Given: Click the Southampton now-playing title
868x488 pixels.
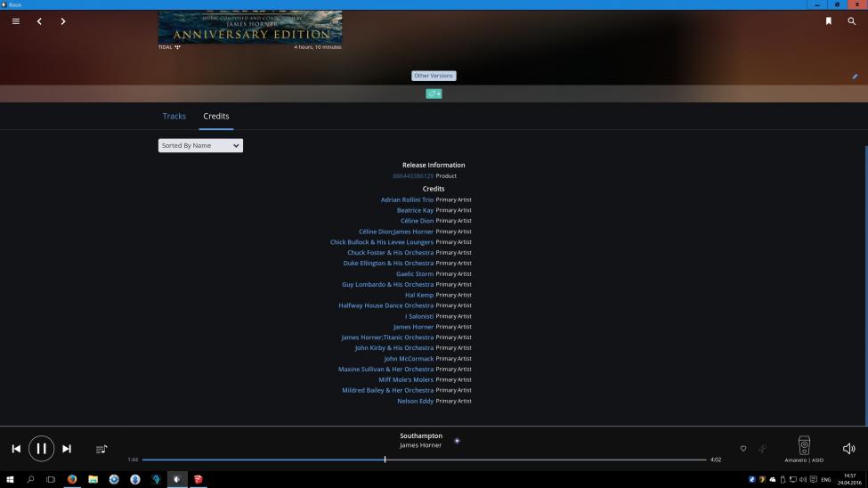Looking at the screenshot, I should pyautogui.click(x=421, y=436).
